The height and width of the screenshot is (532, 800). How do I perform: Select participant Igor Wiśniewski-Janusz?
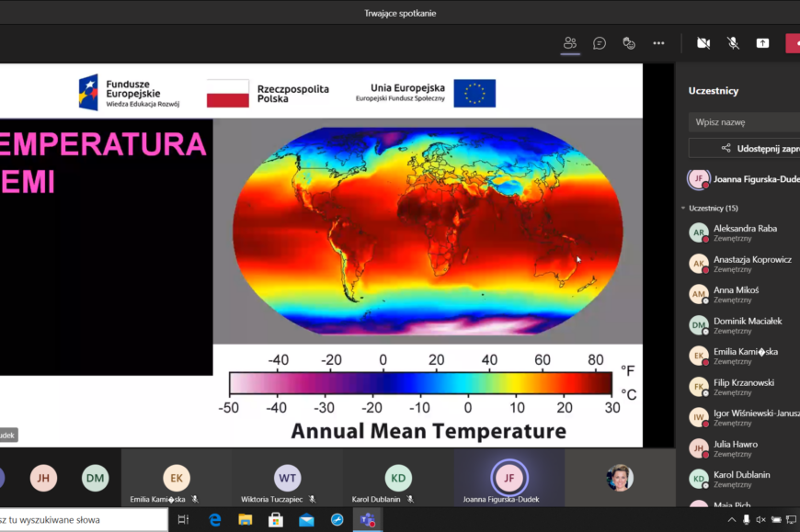[x=743, y=417]
